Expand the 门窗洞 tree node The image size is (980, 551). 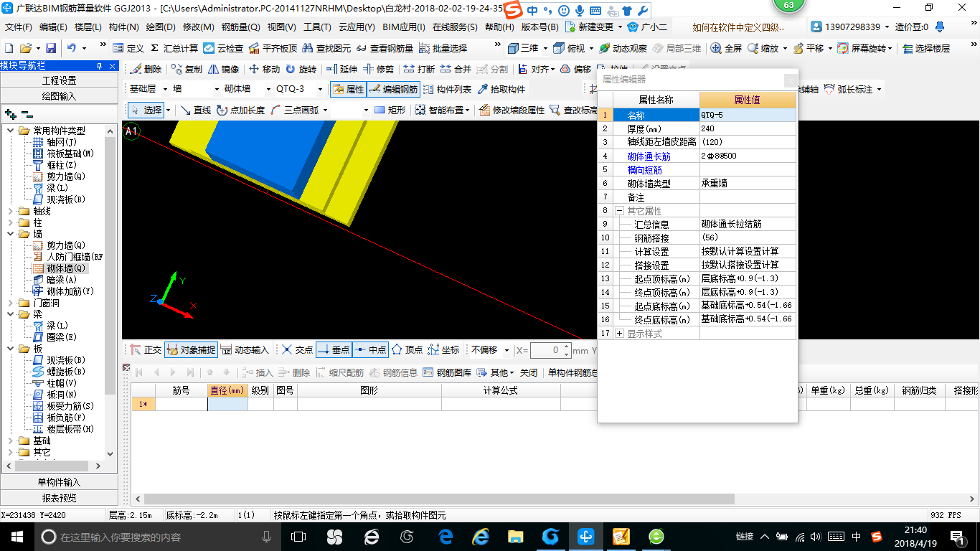click(10, 303)
